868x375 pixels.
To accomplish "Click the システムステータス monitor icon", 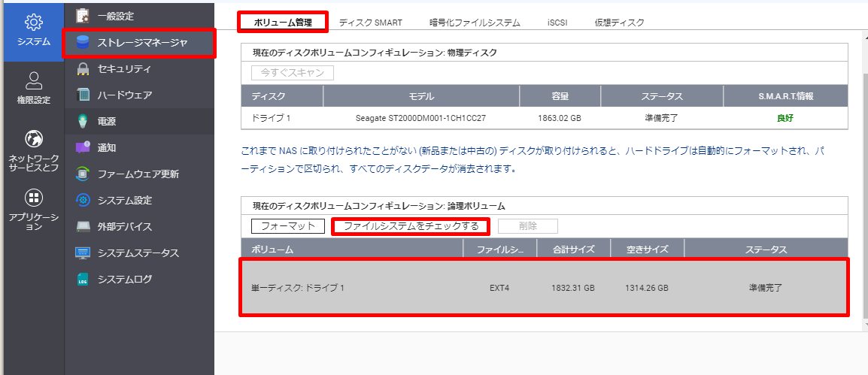I will tap(83, 253).
